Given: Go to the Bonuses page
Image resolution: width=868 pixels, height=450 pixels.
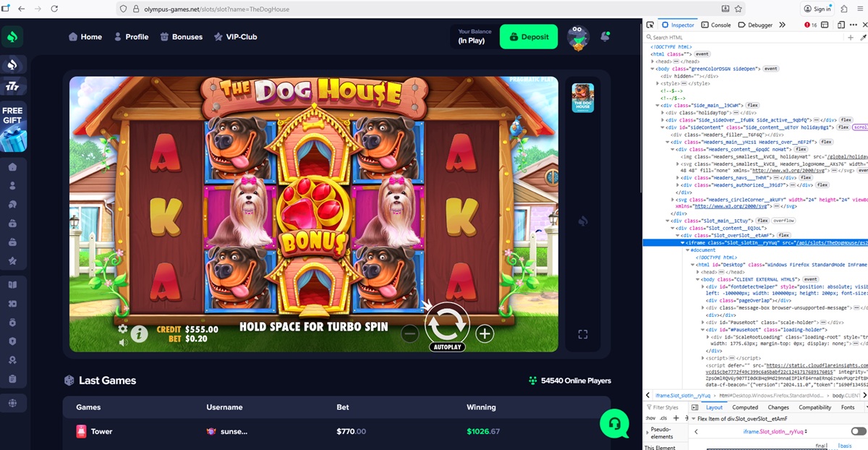Looking at the screenshot, I should point(181,37).
